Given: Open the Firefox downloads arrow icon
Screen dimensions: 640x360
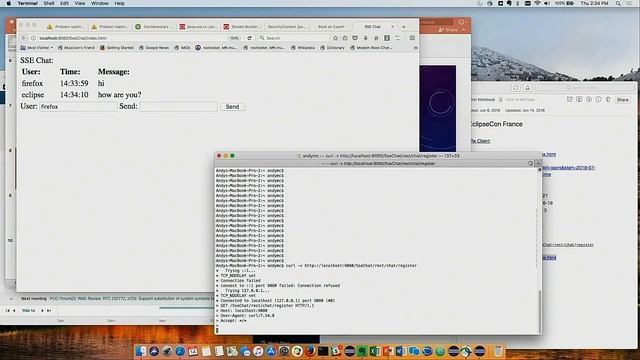Looking at the screenshot, I should [366, 38].
